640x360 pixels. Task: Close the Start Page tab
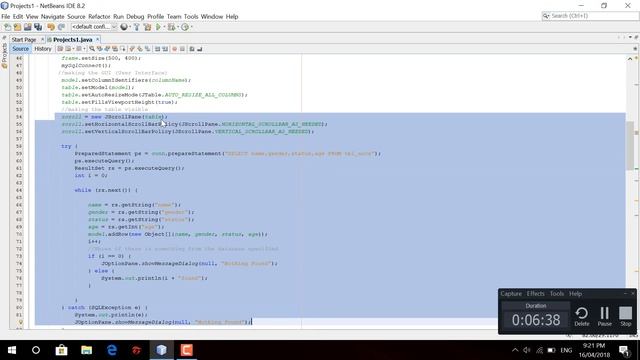(42, 40)
